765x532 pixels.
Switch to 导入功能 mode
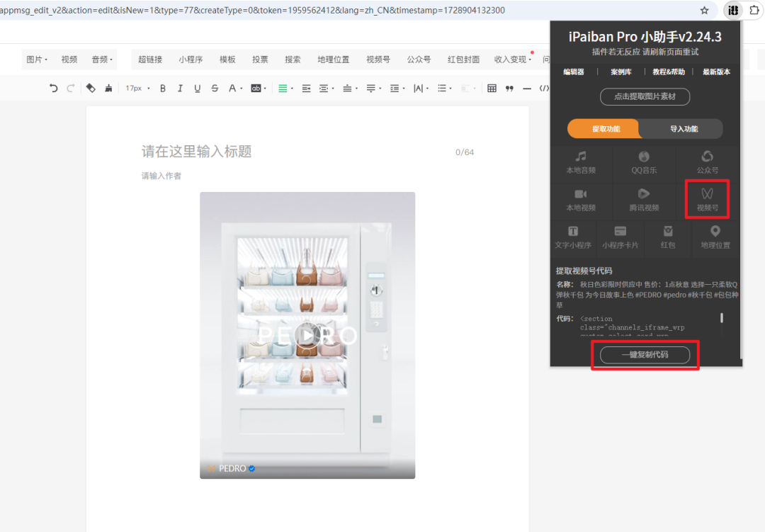click(684, 129)
